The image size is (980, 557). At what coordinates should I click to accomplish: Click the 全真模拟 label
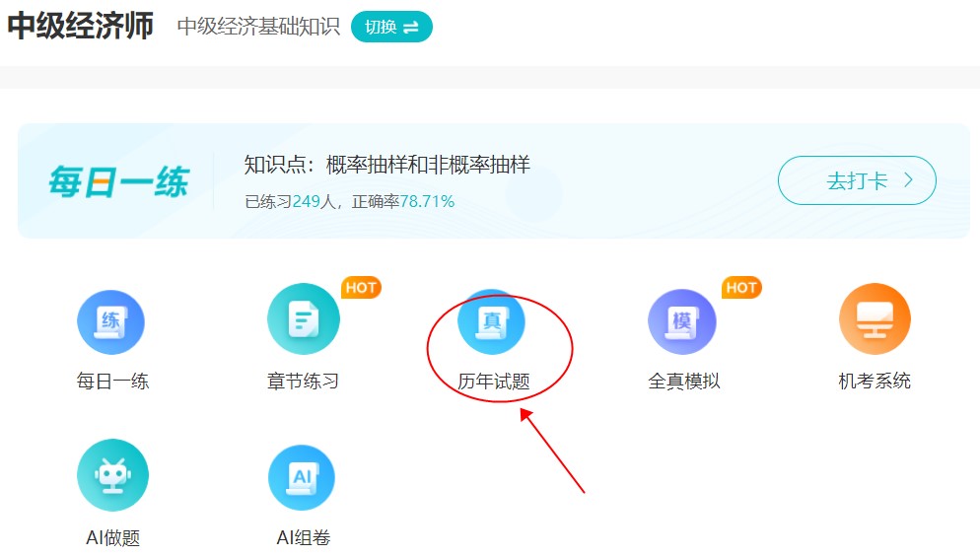click(684, 381)
